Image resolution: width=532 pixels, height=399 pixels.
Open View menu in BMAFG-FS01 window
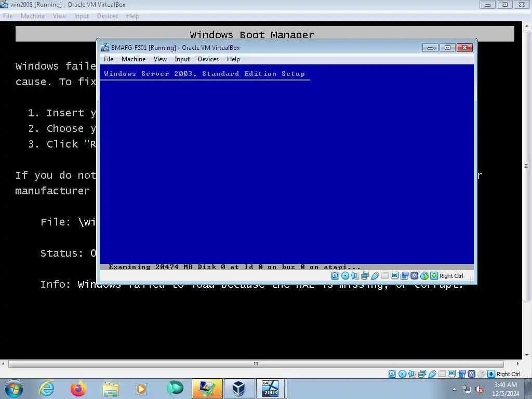[160, 59]
